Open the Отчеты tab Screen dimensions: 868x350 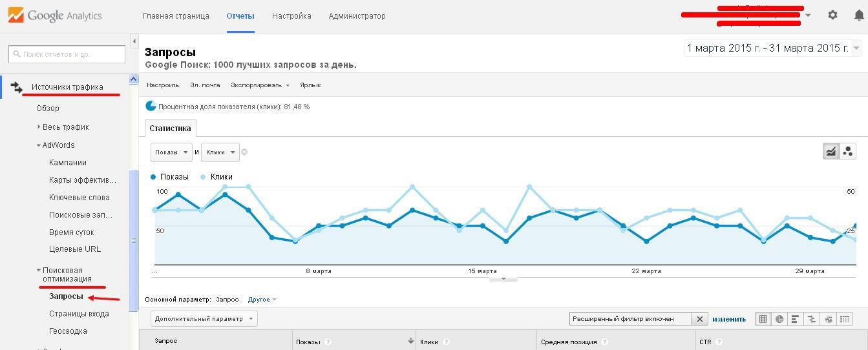240,15
